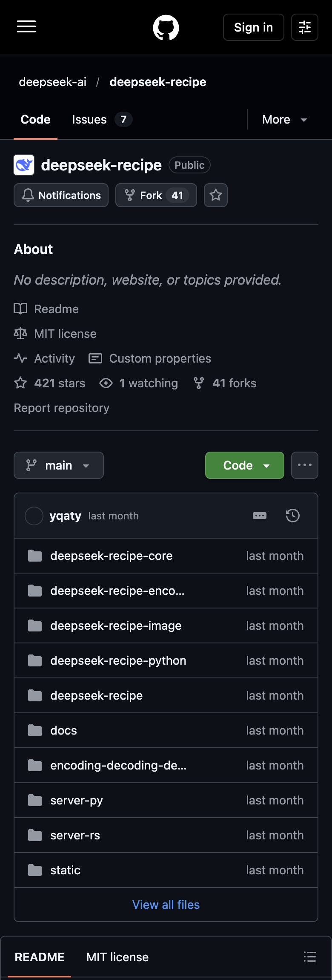The height and width of the screenshot is (980, 332).
Task: View the 421 stars list
Action: pyautogui.click(x=50, y=383)
